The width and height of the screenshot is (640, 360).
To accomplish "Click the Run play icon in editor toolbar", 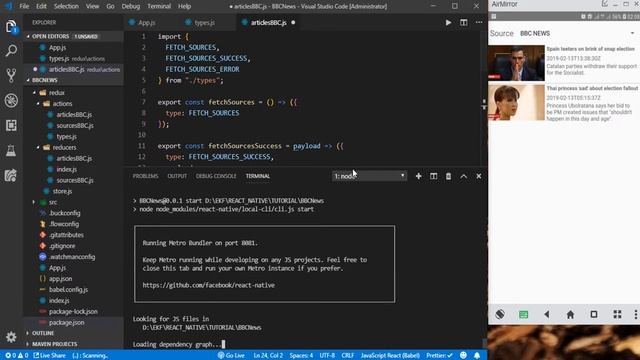I will pyautogui.click(x=448, y=22).
